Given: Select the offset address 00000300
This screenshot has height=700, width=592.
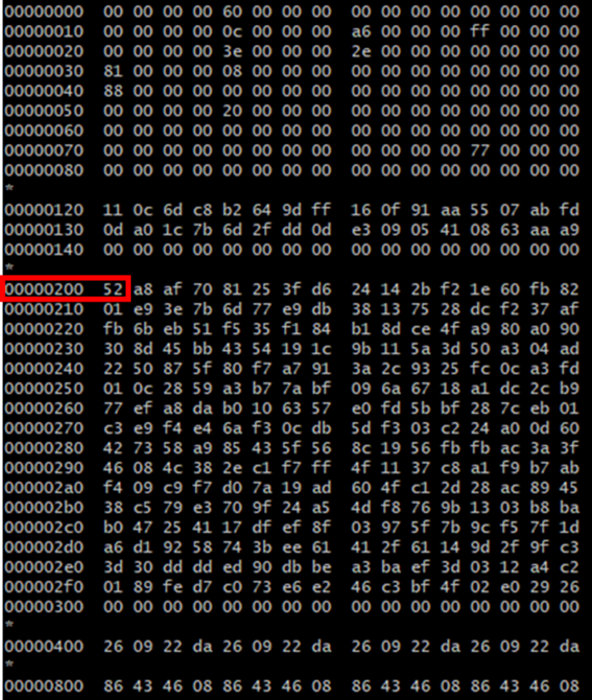Looking at the screenshot, I should 44,606.
